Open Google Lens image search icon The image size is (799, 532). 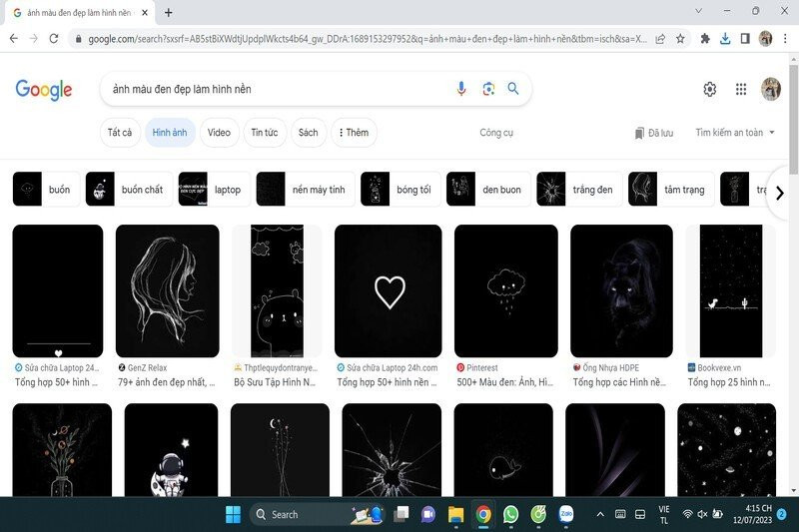(488, 89)
